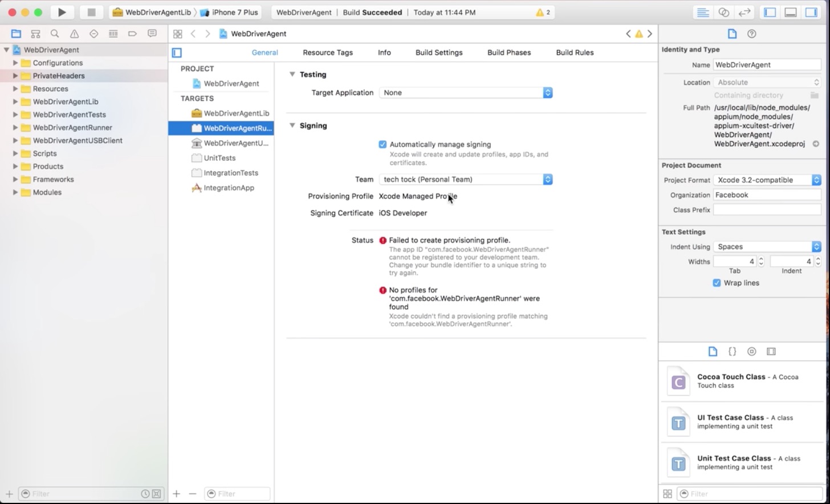
Task: Open the Code Snippet library
Action: (733, 351)
